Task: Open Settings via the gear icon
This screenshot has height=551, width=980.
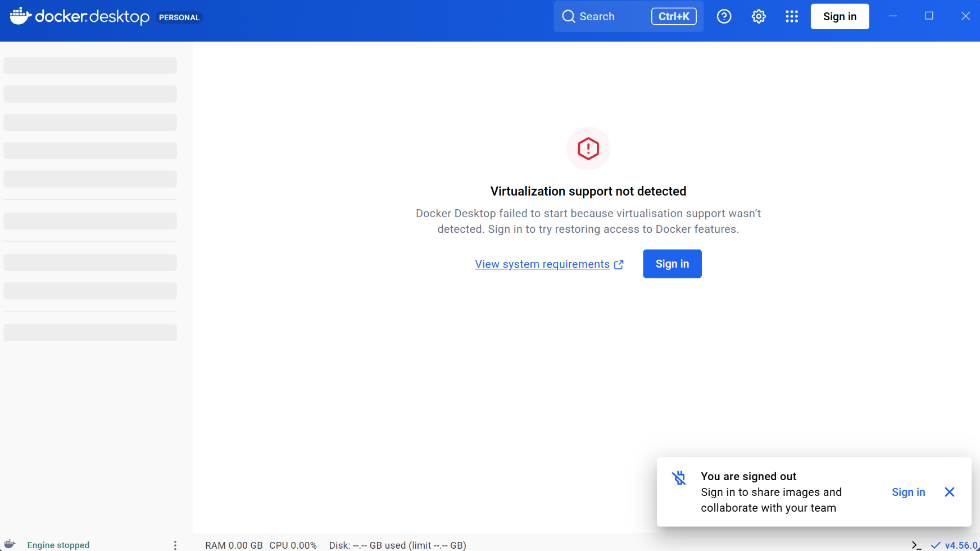Action: coord(759,16)
